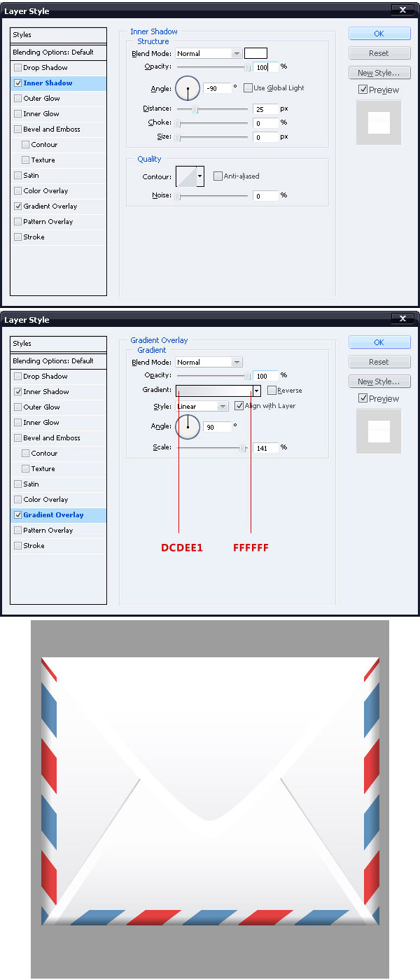Screen dimensions: 420x980
Task: Click the Gradient Overlay opacity value field
Action: pos(266,376)
